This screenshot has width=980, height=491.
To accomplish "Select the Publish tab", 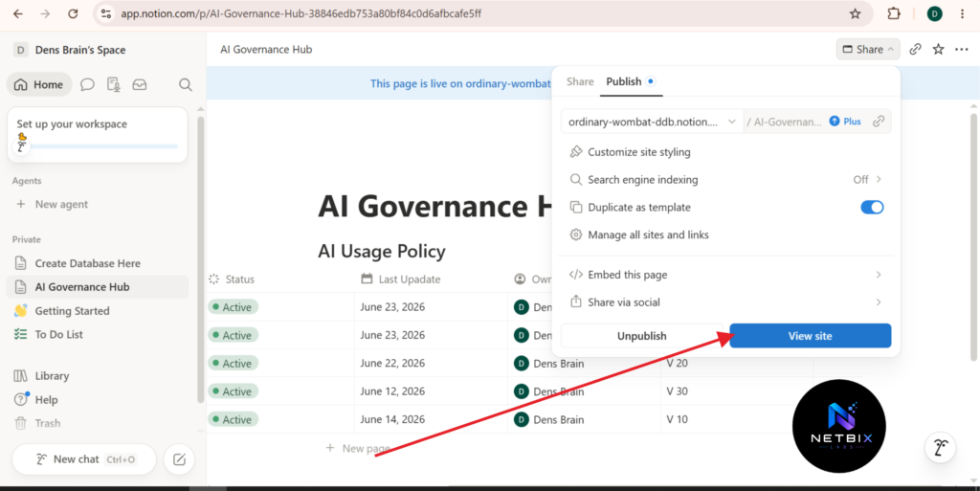I will coord(630,82).
